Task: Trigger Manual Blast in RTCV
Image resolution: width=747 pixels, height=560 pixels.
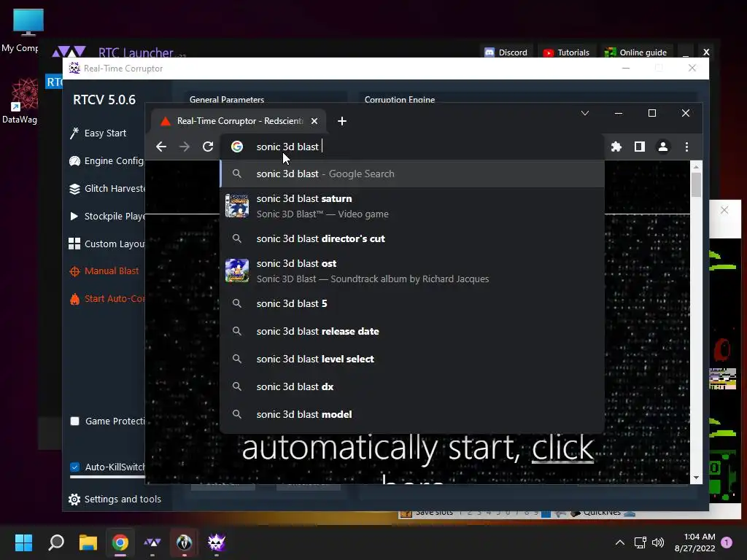Action: tap(104, 271)
